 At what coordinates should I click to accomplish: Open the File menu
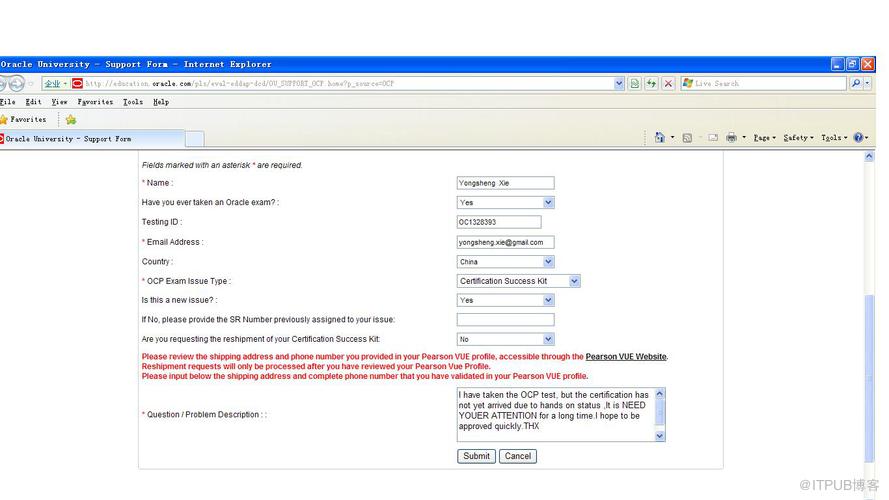(7, 102)
